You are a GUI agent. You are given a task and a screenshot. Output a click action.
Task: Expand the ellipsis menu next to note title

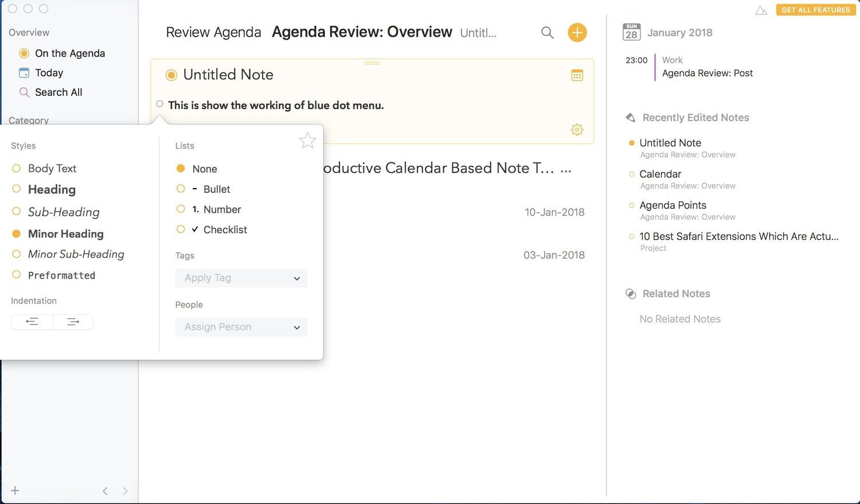pyautogui.click(x=566, y=171)
